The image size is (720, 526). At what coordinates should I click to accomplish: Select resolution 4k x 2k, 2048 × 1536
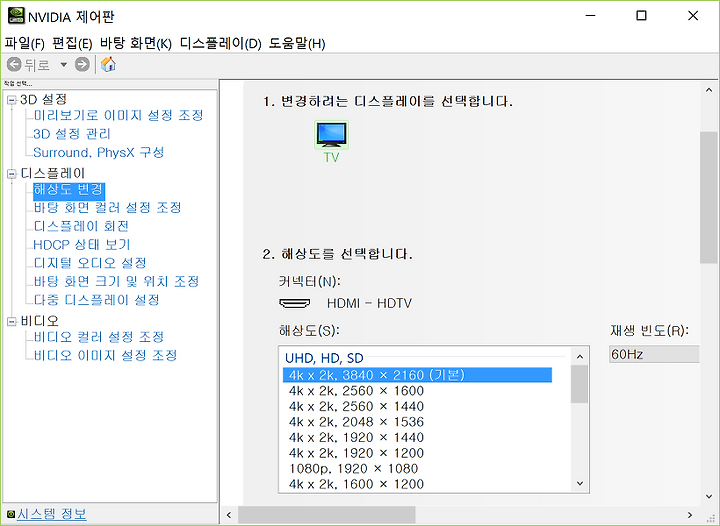click(x=356, y=422)
